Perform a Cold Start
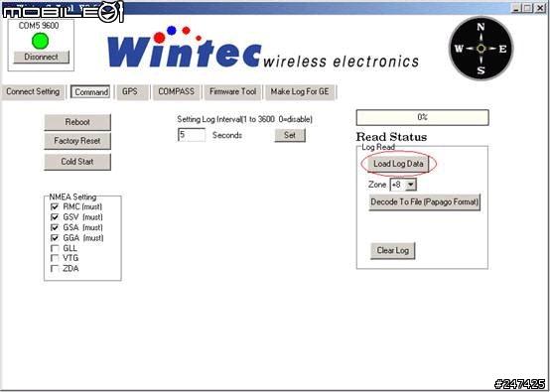Image resolution: width=550 pixels, height=392 pixels. pyautogui.click(x=77, y=162)
